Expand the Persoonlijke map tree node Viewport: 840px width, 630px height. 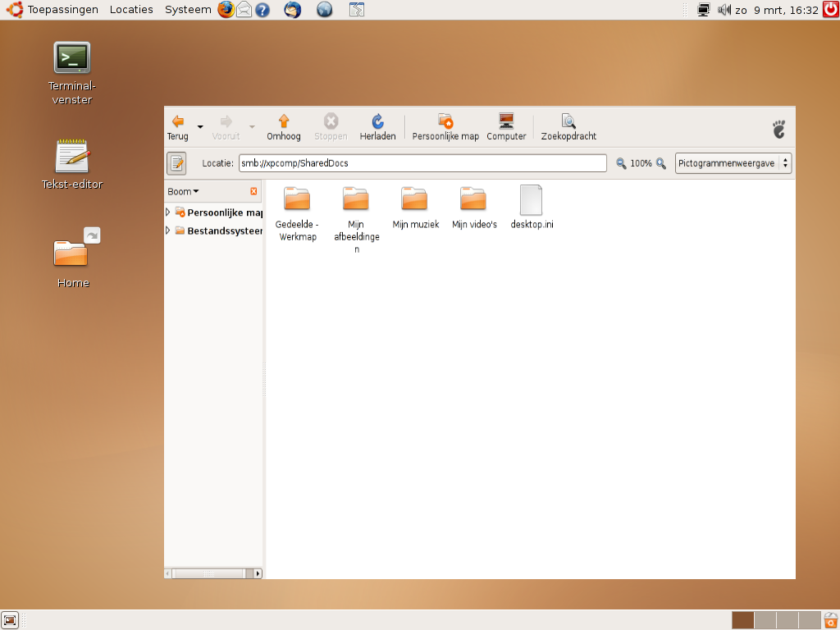(168, 212)
